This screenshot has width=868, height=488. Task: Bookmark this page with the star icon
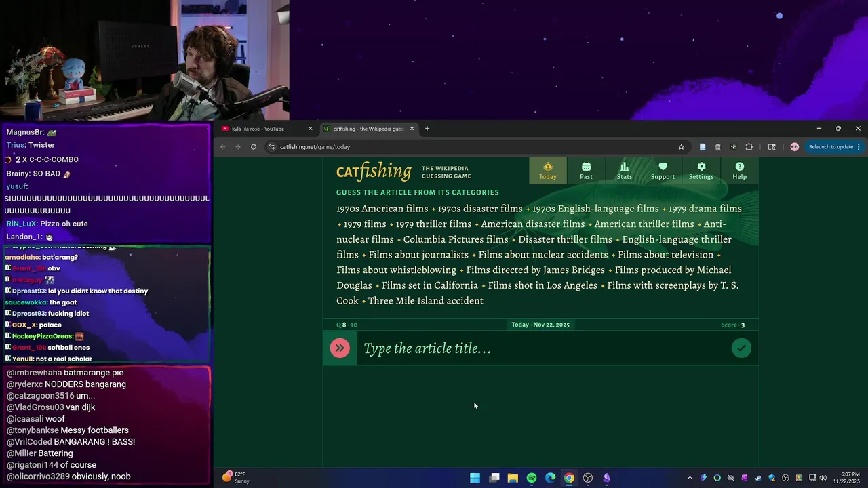point(681,146)
